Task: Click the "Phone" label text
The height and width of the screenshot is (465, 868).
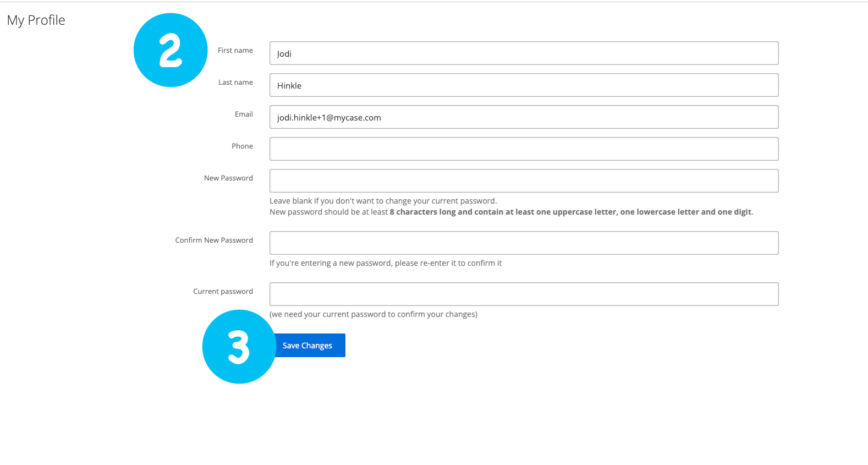Action: click(242, 146)
